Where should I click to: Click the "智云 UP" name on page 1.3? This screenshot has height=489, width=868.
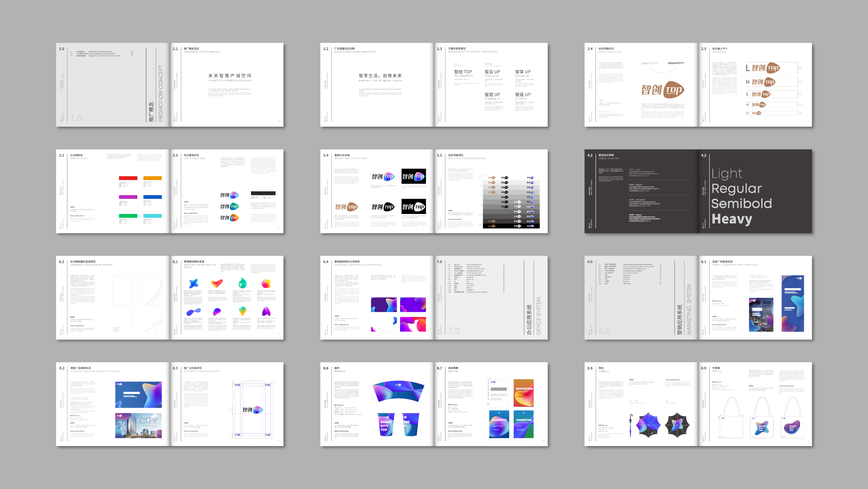pyautogui.click(x=492, y=72)
